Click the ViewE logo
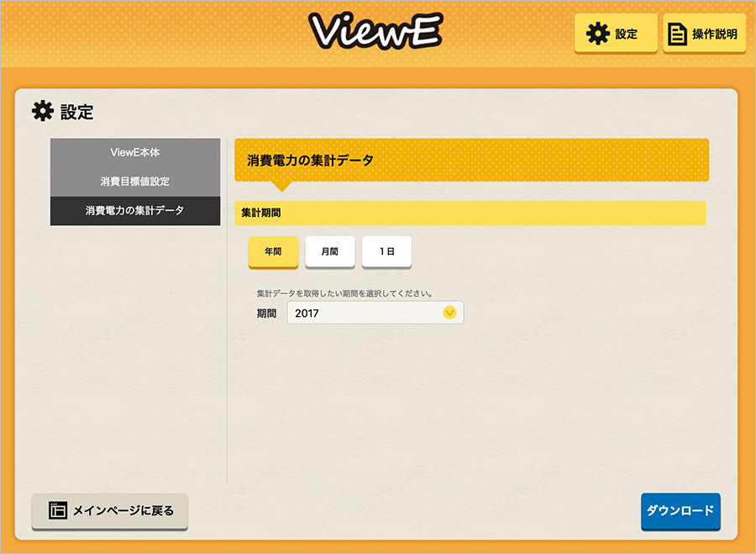This screenshot has width=756, height=554. [375, 31]
